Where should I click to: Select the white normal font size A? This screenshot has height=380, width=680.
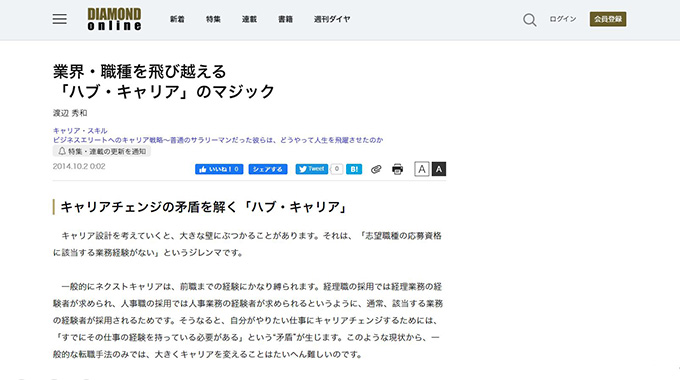422,169
